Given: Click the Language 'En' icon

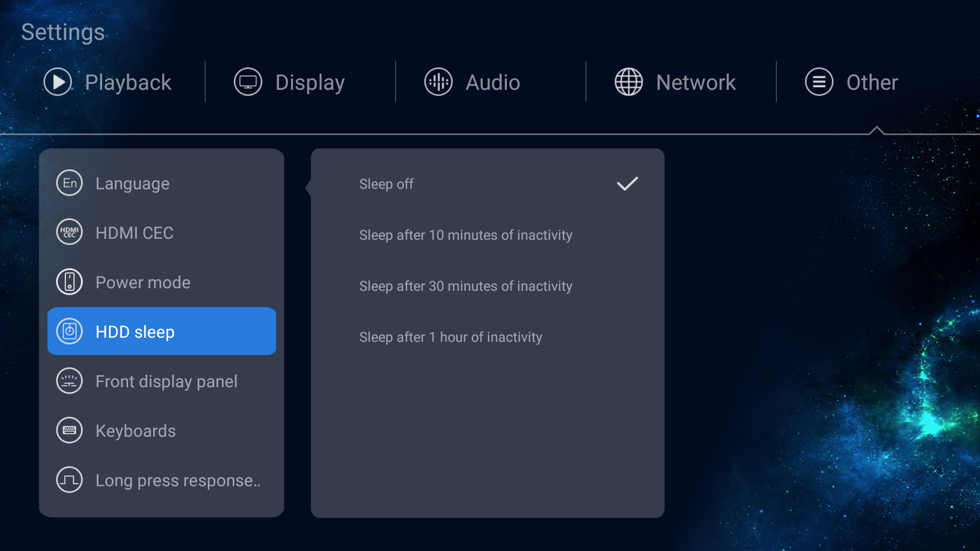Looking at the screenshot, I should point(69,183).
